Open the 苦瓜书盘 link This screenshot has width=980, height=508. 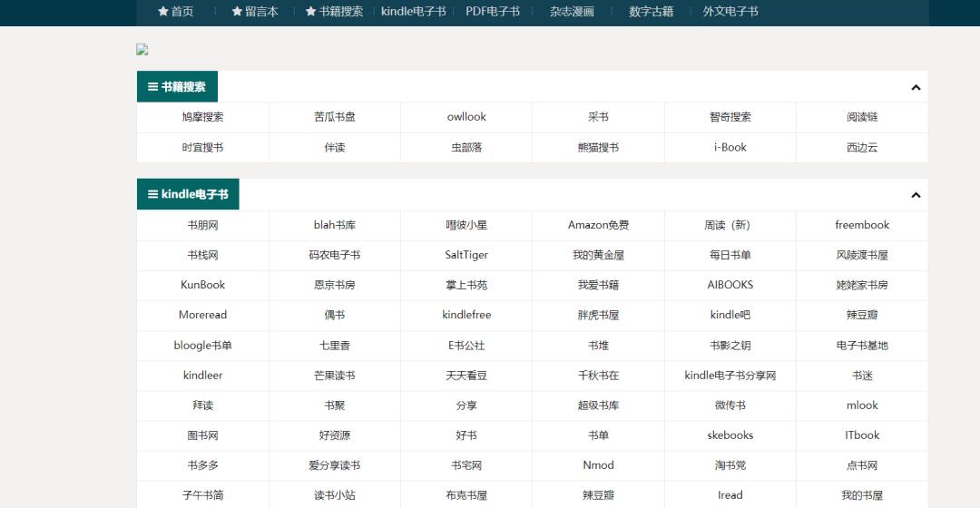click(334, 117)
